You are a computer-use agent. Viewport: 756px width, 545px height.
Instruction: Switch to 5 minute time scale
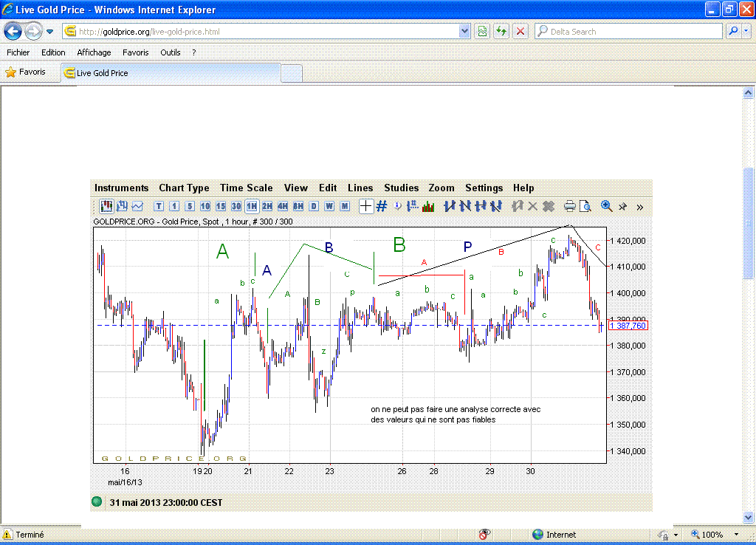[x=190, y=207]
